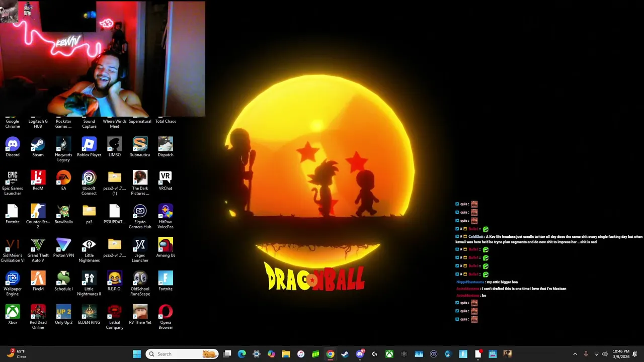
Task: Select The Dark Pictures desktop icon
Action: click(x=140, y=183)
